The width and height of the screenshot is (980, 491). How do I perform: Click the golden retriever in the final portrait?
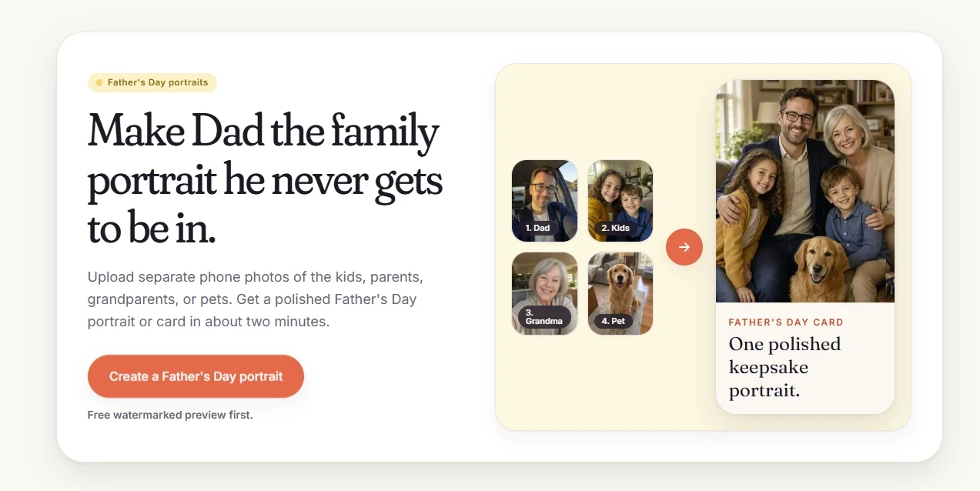819,269
